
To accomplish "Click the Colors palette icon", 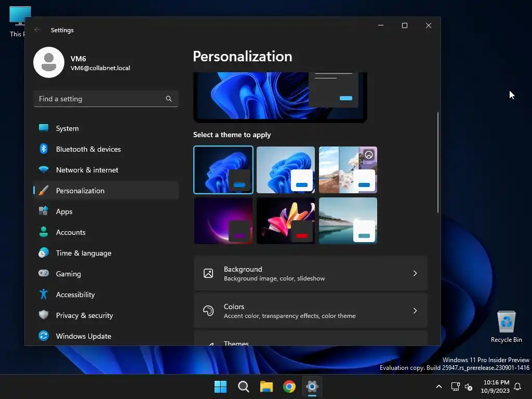I will tap(208, 311).
